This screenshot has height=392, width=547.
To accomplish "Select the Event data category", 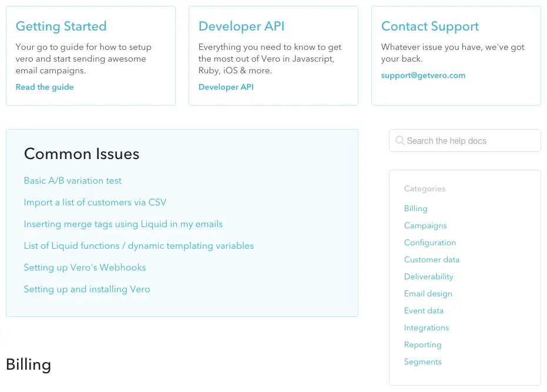I will pyautogui.click(x=424, y=311).
